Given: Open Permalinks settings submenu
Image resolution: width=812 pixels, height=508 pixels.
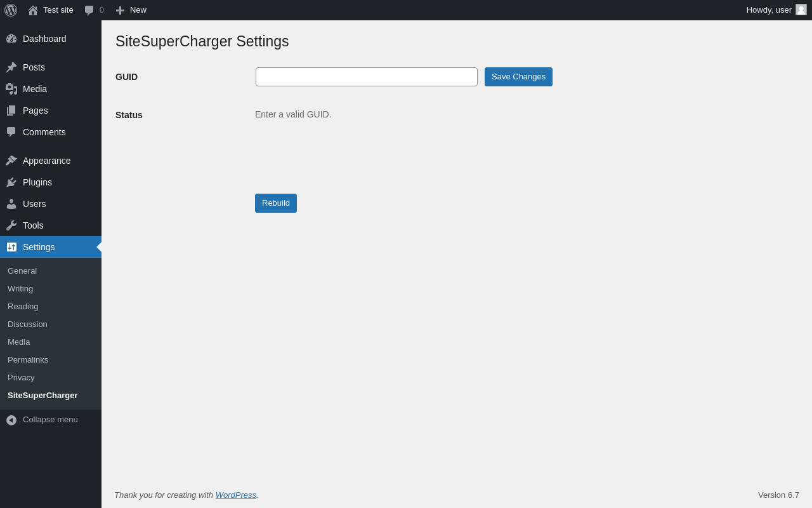Looking at the screenshot, I should pyautogui.click(x=51, y=360).
